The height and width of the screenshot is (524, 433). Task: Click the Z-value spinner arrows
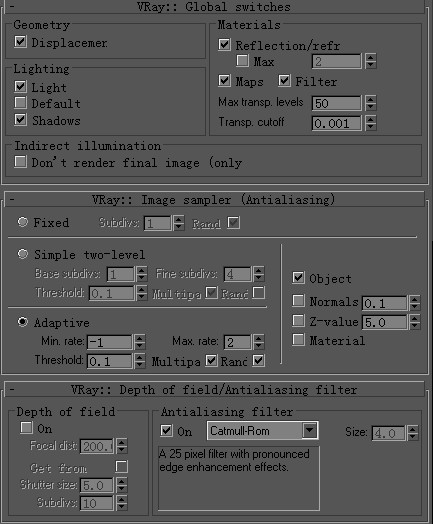point(415,322)
